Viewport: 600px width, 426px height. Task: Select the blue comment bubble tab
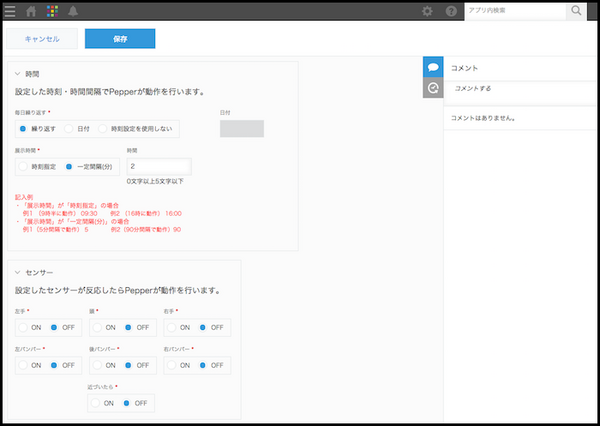(x=433, y=67)
